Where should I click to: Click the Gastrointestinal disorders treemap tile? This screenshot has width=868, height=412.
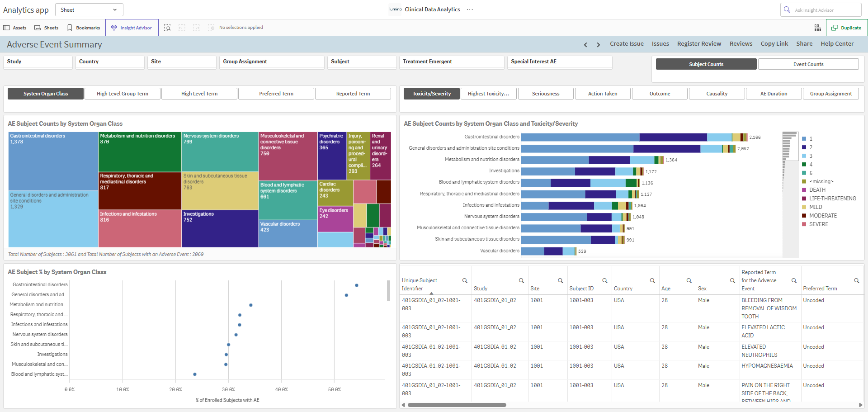click(53, 161)
